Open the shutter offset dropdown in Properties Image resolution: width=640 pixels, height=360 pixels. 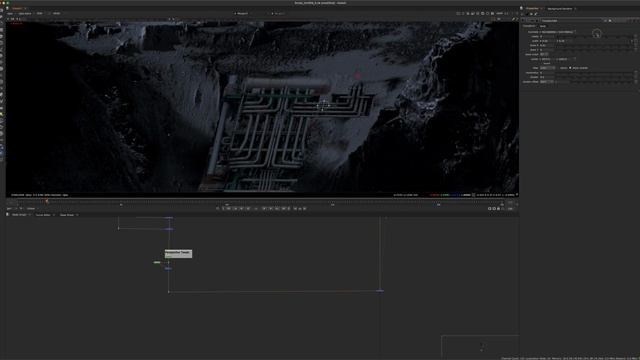point(546,82)
